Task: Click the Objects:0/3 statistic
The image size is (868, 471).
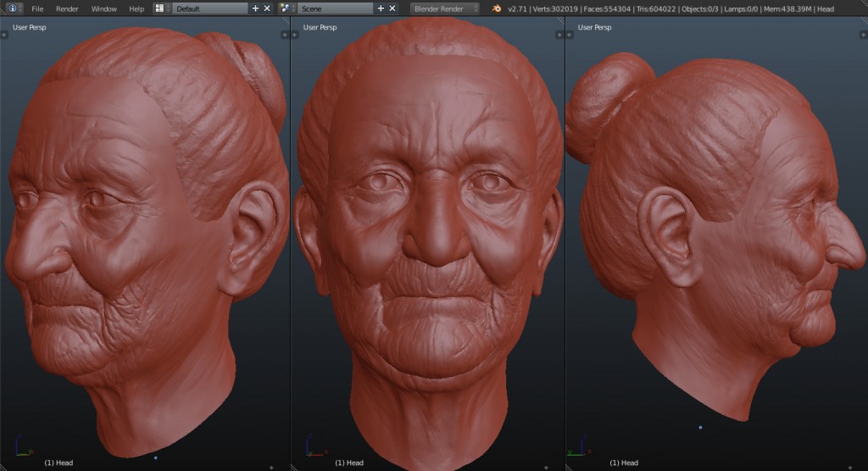Action: click(701, 8)
